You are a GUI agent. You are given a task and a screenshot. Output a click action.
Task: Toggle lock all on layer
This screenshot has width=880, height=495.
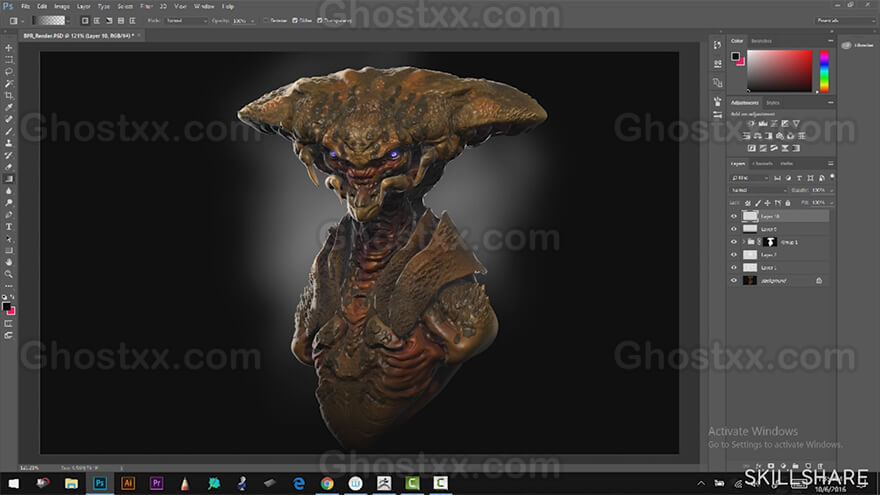pos(788,203)
